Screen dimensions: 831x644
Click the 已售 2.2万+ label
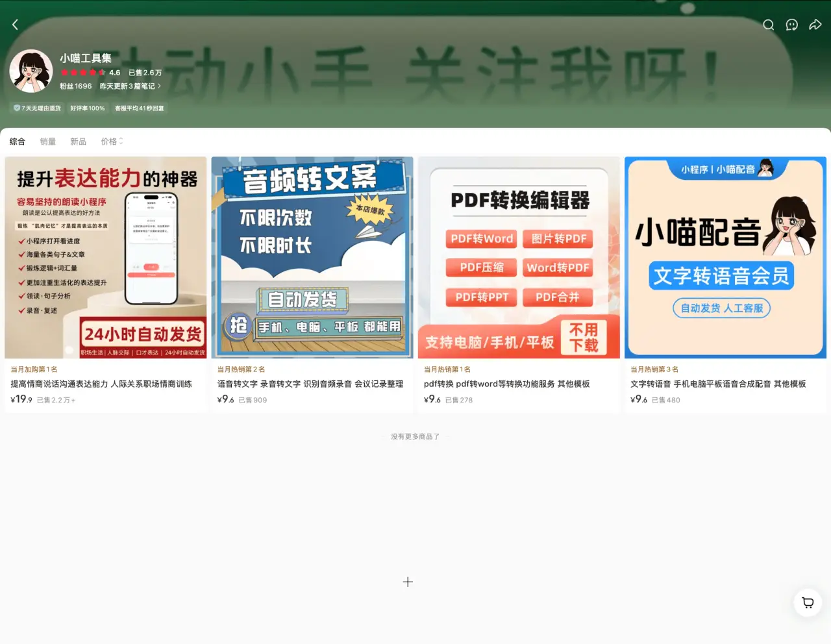point(56,400)
